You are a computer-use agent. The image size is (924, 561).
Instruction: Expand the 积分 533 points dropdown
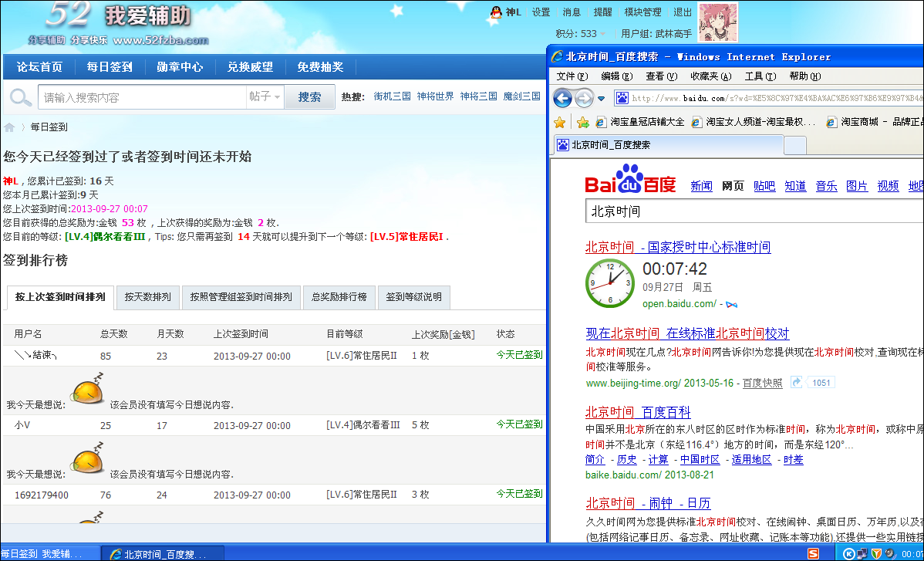coord(603,34)
